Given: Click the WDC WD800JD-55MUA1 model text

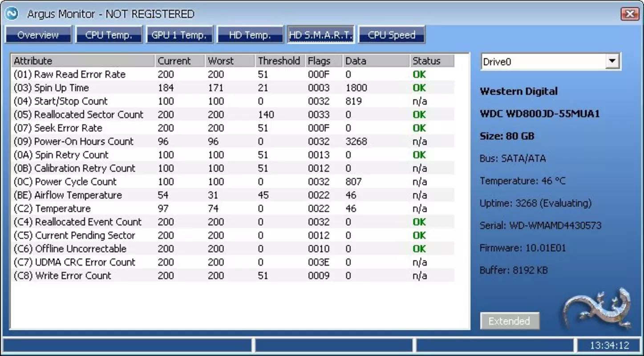Looking at the screenshot, I should click(540, 114).
